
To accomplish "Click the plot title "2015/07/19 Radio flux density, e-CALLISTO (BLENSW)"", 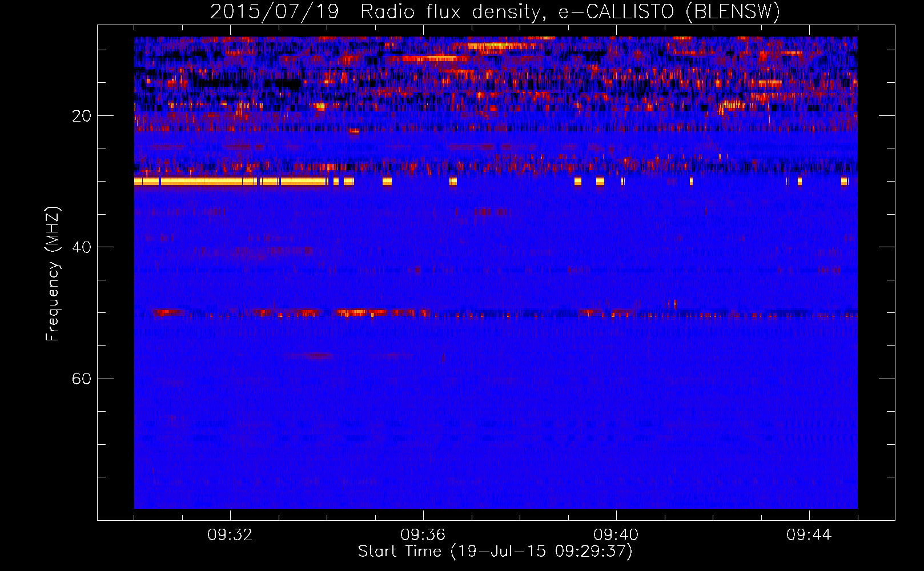I will click(495, 11).
